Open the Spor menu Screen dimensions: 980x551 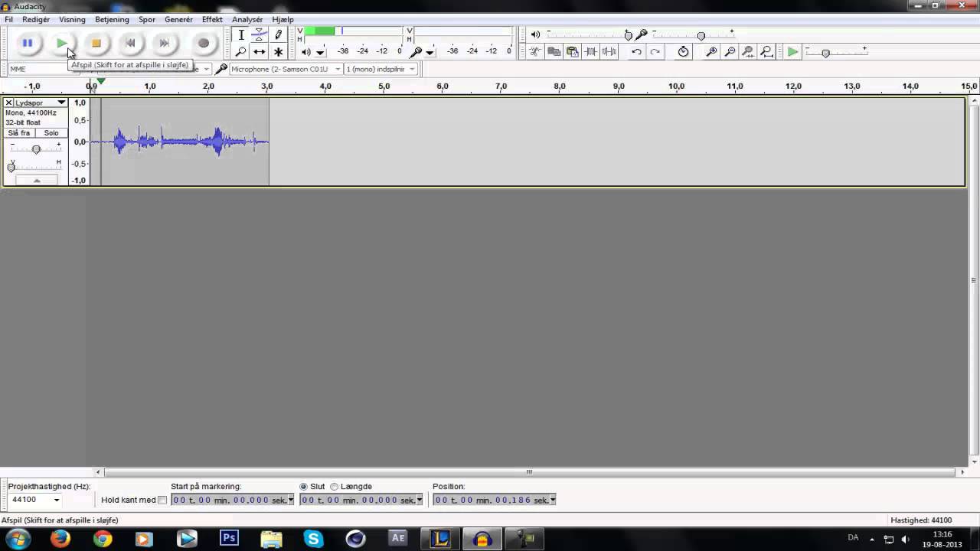[x=146, y=19]
